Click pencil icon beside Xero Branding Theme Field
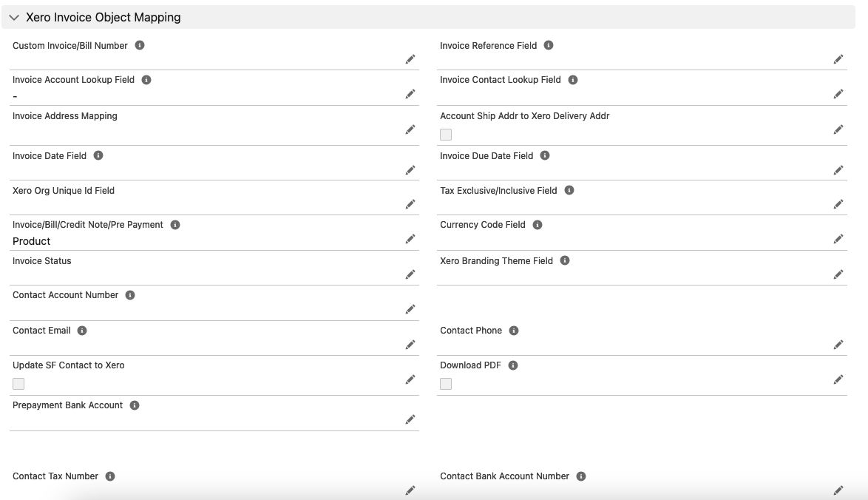Viewport: 868px width, 500px height. 838,274
